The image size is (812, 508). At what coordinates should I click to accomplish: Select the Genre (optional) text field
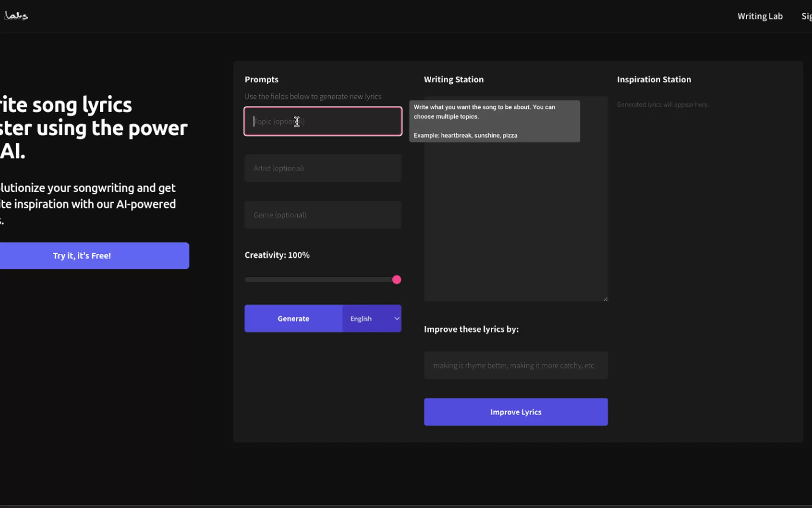click(x=323, y=215)
